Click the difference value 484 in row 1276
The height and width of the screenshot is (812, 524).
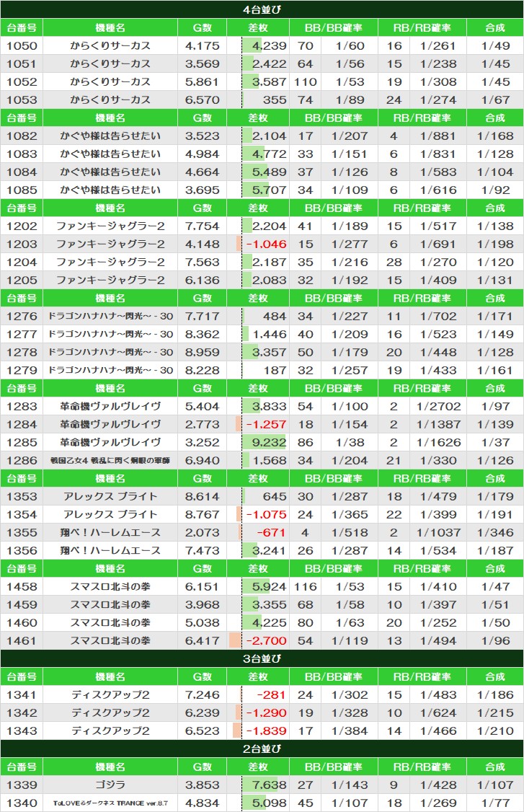[x=275, y=316]
